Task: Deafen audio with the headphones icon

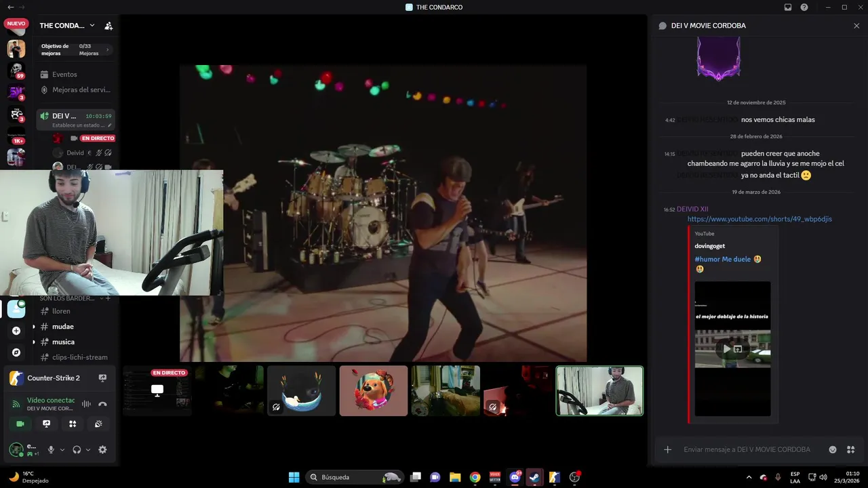Action: pos(77,449)
